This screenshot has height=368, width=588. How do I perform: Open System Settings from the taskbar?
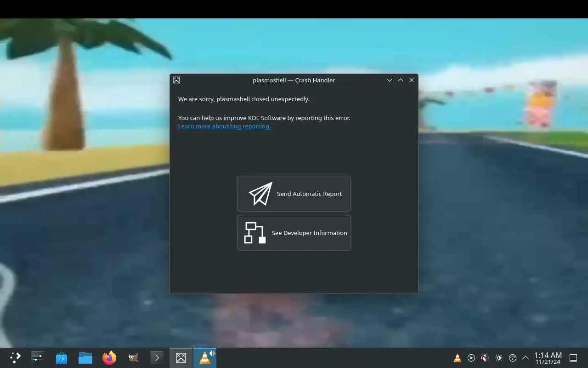tap(37, 357)
